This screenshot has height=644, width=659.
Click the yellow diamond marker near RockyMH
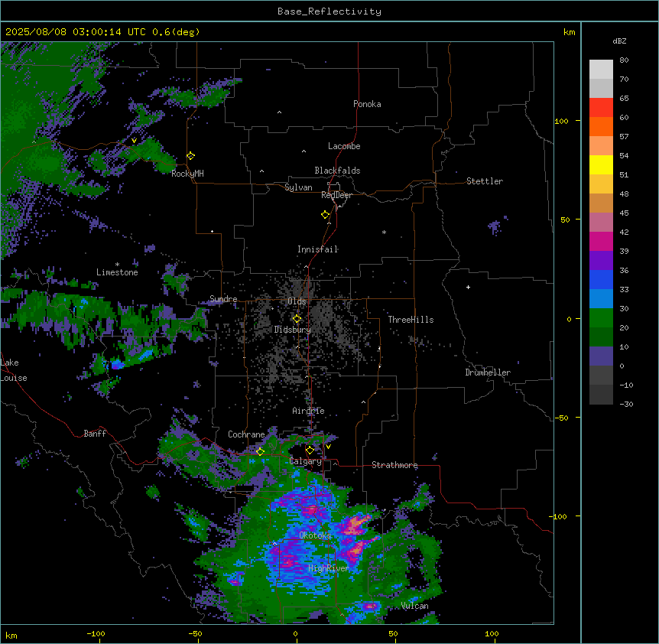pyautogui.click(x=190, y=156)
